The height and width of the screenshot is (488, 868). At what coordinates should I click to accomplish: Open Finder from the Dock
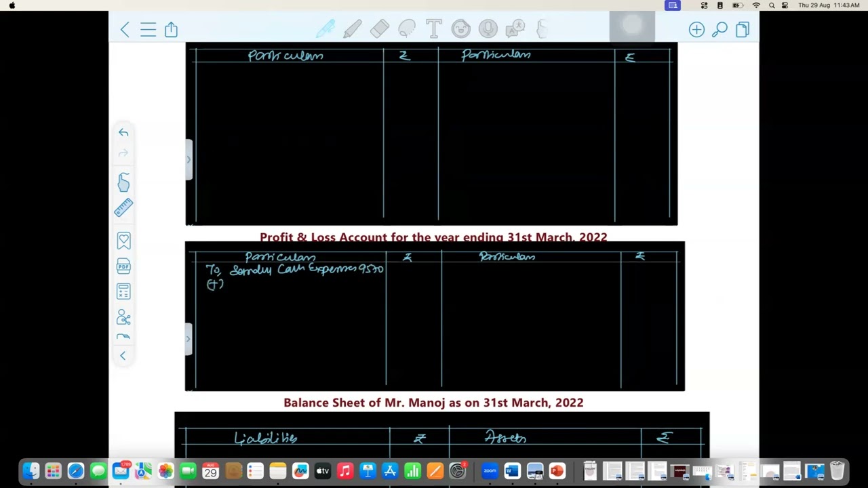[31, 470]
